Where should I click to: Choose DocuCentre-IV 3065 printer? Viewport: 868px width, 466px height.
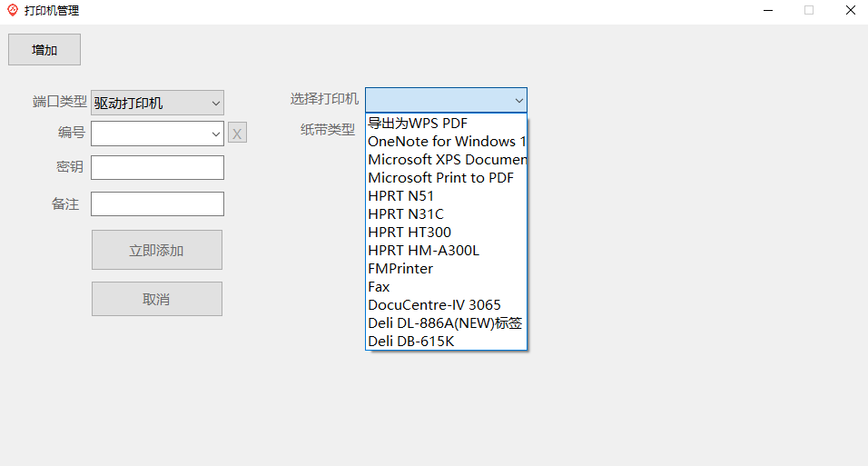[x=446, y=304]
